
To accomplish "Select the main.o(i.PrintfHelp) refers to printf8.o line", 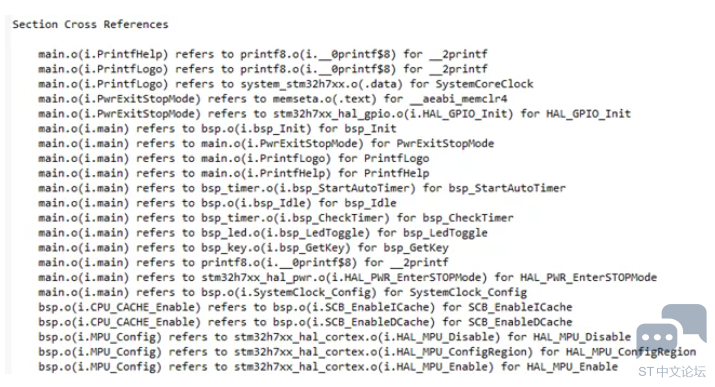I will pyautogui.click(x=263, y=54).
